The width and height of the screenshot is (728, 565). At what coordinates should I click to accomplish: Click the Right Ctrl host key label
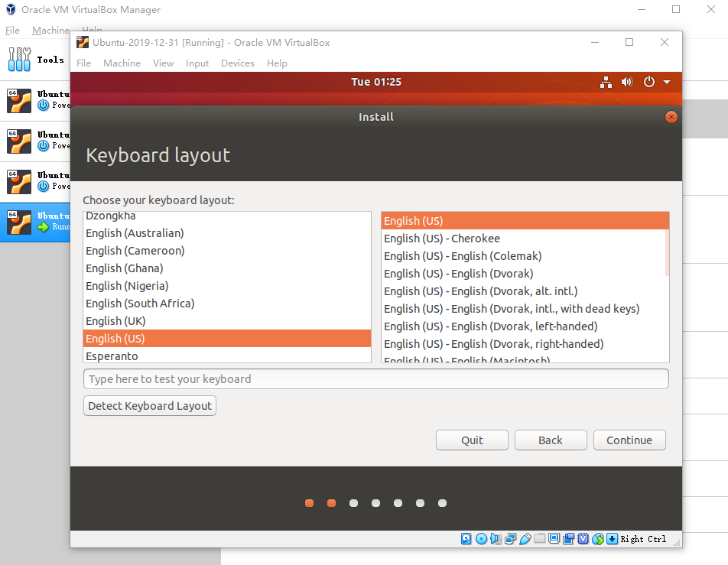click(643, 539)
